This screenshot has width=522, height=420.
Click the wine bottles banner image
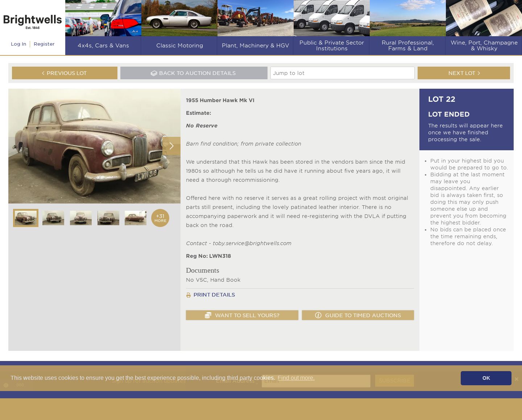click(x=484, y=18)
